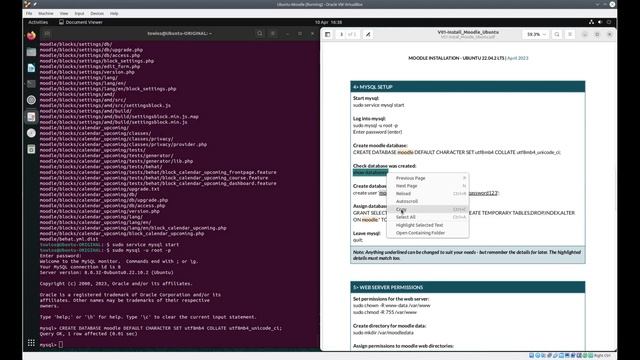Click the mysql prompt line in terminal
Viewport: 640px width, 360px height.
click(51, 345)
